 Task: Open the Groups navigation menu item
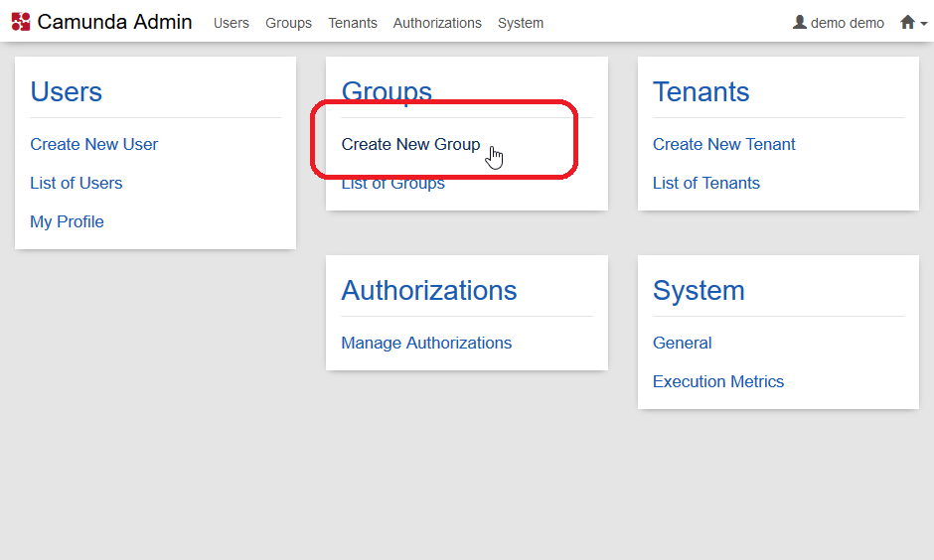[288, 23]
